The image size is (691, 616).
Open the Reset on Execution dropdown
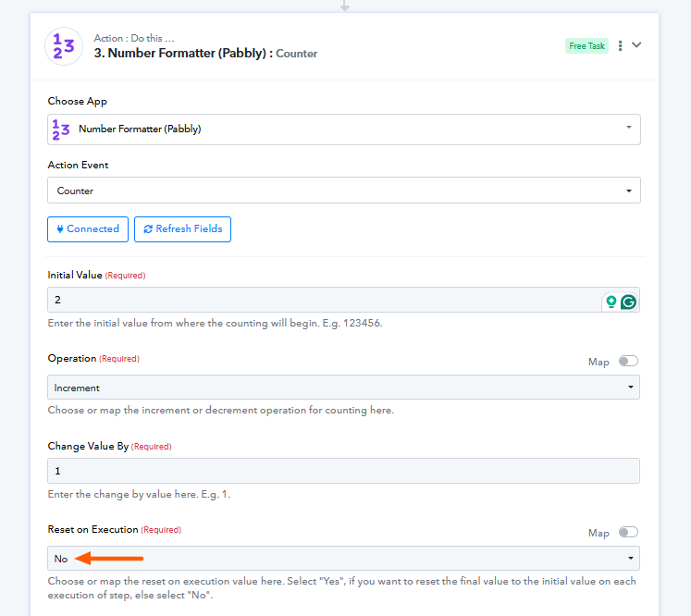(344, 559)
